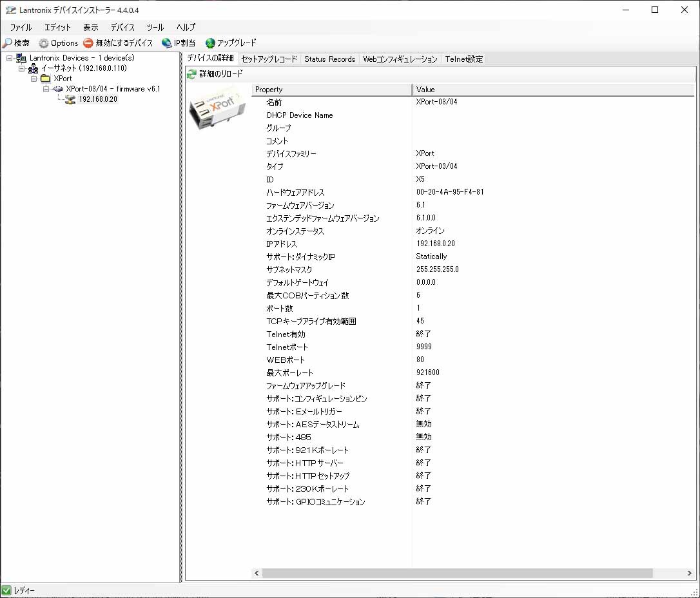Click the アップグレード green icon
Image resolution: width=700 pixels, height=598 pixels.
(x=210, y=43)
